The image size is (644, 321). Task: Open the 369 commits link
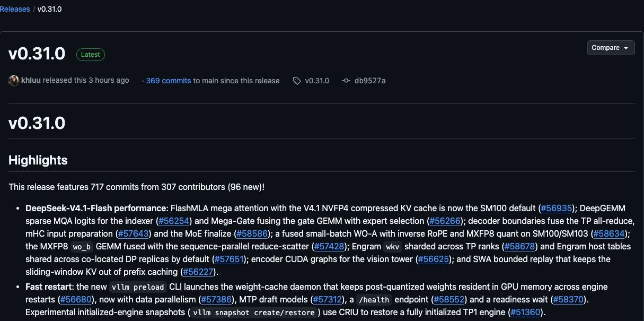pos(169,81)
